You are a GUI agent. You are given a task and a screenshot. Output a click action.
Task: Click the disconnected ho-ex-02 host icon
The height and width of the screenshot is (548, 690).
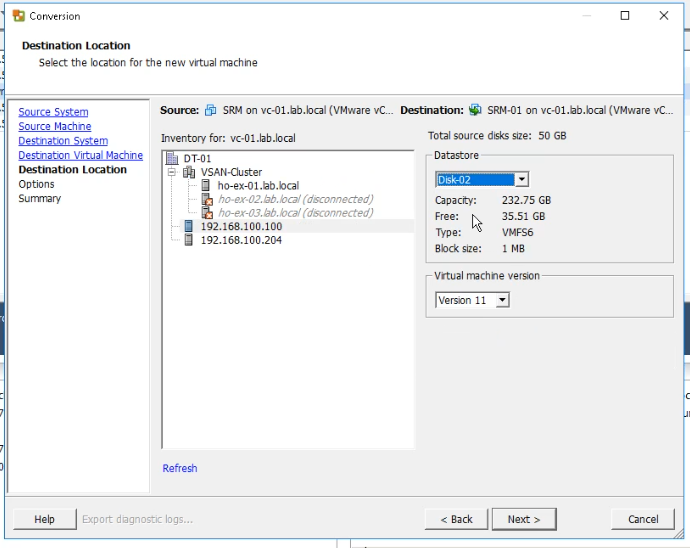[207, 199]
